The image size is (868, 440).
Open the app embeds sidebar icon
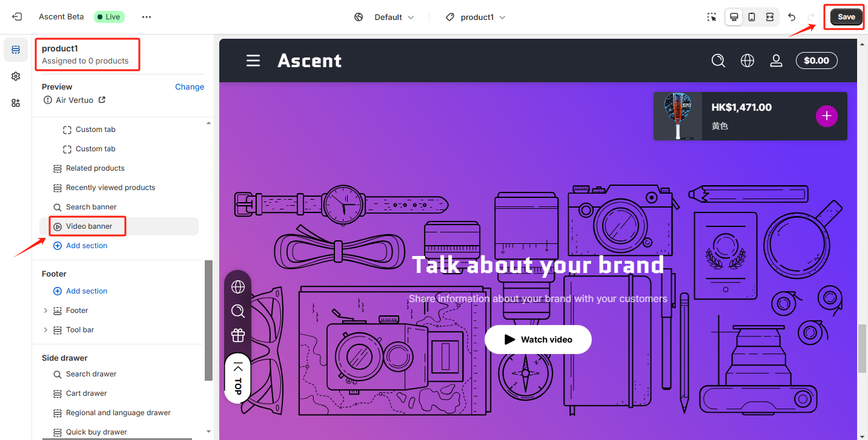click(x=16, y=103)
